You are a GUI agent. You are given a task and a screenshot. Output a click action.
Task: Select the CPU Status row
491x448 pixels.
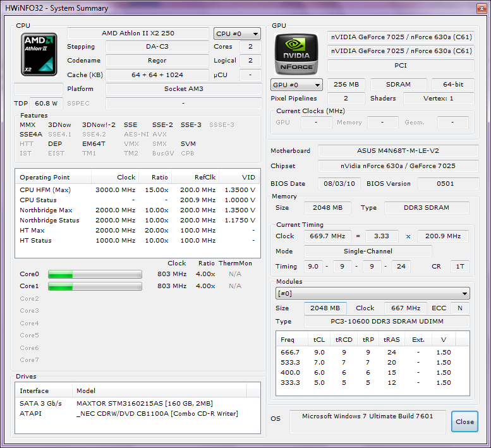138,200
